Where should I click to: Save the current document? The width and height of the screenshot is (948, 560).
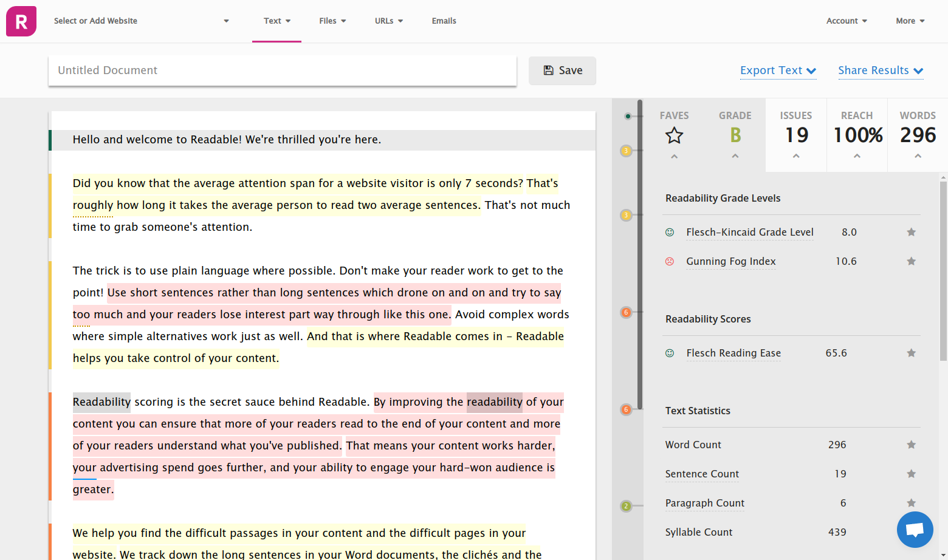pyautogui.click(x=562, y=70)
